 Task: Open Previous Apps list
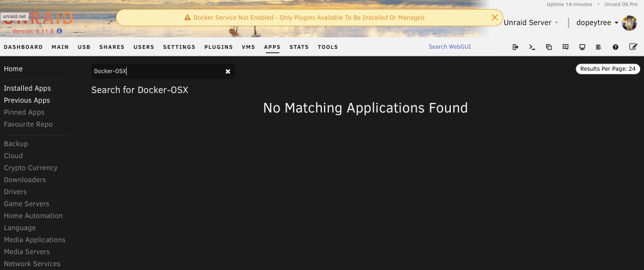point(27,100)
